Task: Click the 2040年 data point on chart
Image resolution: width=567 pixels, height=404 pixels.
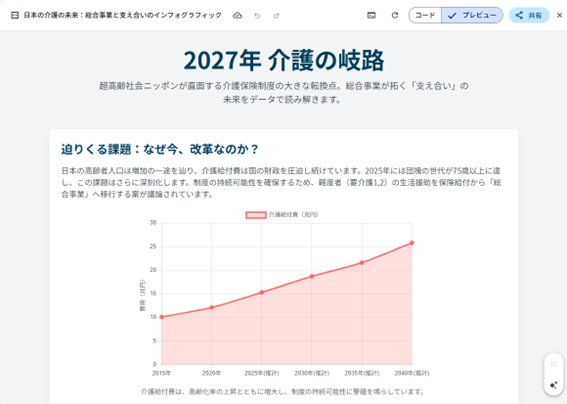Action: click(412, 243)
